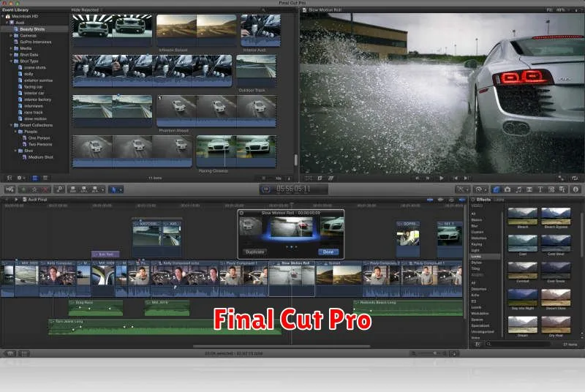Select the Stylize effects category
The height and width of the screenshot is (392, 585).
click(x=477, y=263)
